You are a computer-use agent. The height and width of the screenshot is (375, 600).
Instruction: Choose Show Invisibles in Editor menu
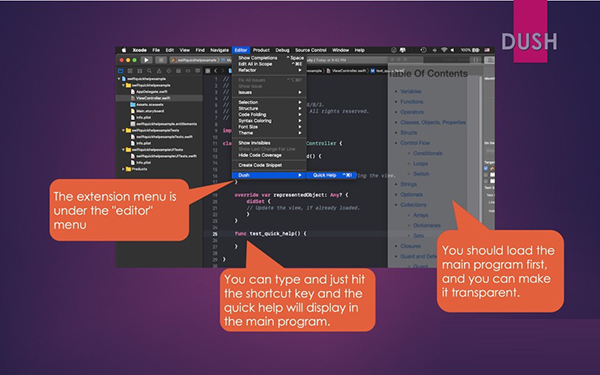(x=269, y=143)
